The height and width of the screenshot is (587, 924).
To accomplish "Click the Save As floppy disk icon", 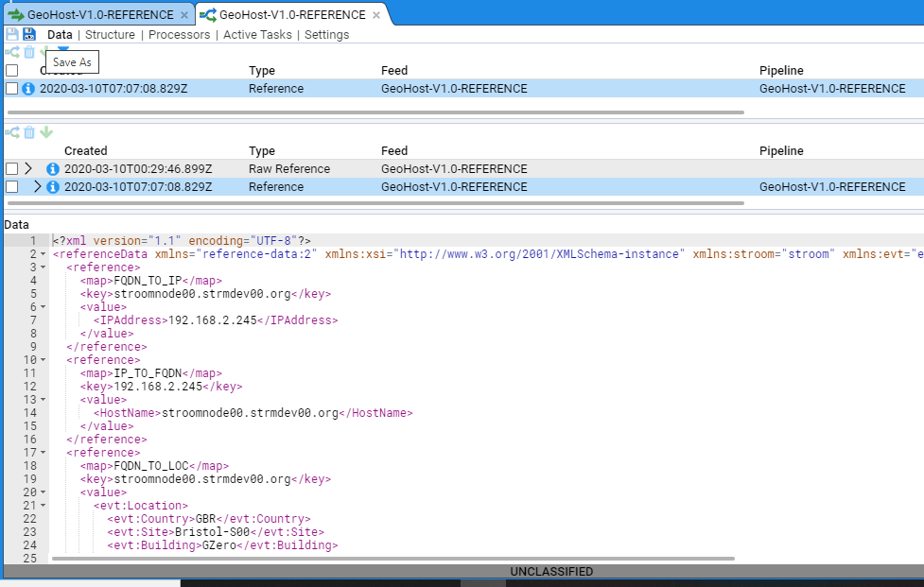I will click(x=29, y=35).
